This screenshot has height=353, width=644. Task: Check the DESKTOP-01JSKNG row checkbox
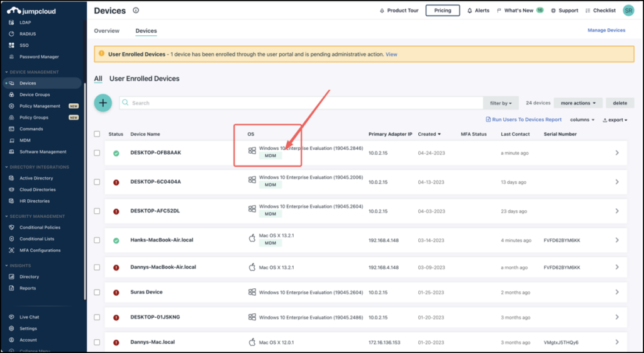[97, 318]
